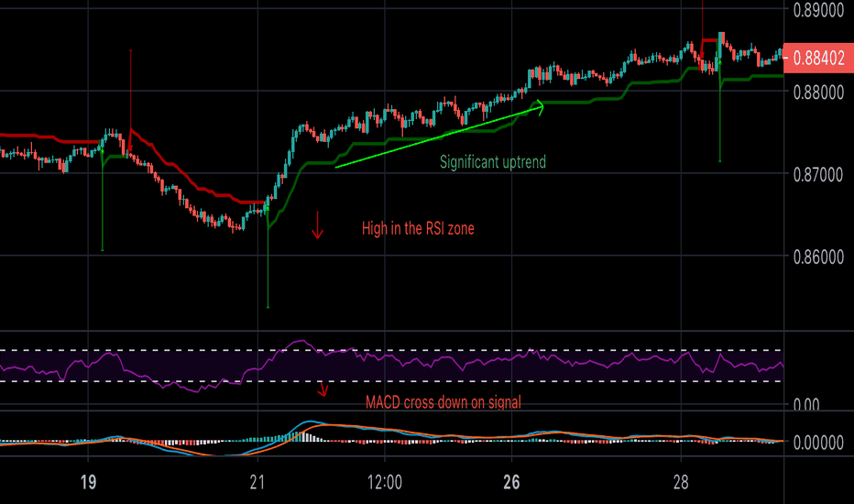The height and width of the screenshot is (504, 854).
Task: Click the red down arrow beside RSI zone text
Action: (x=318, y=225)
